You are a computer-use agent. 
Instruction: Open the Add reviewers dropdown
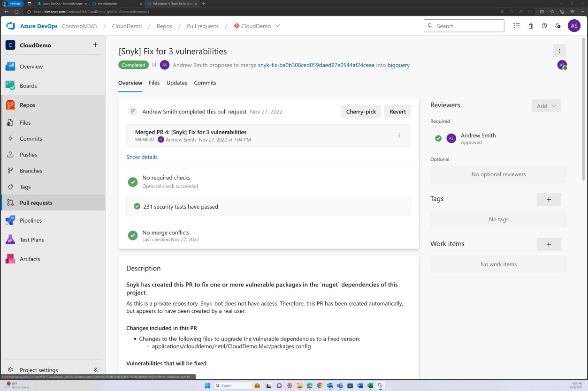546,105
